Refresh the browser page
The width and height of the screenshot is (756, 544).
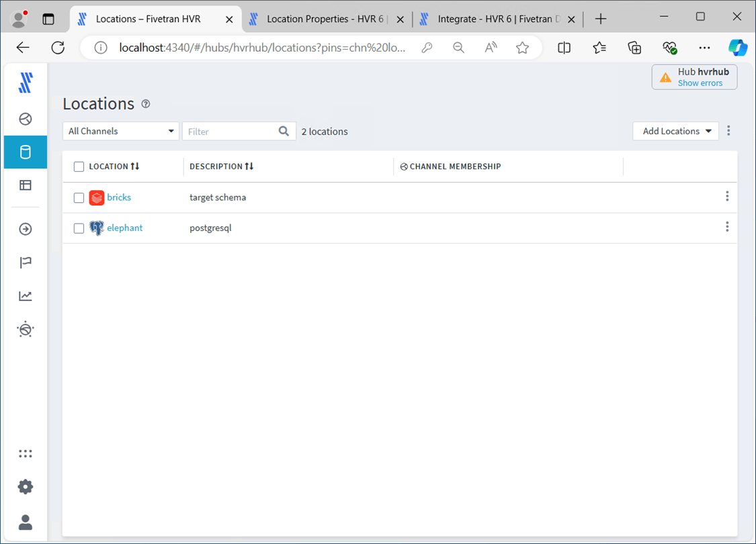[58, 48]
